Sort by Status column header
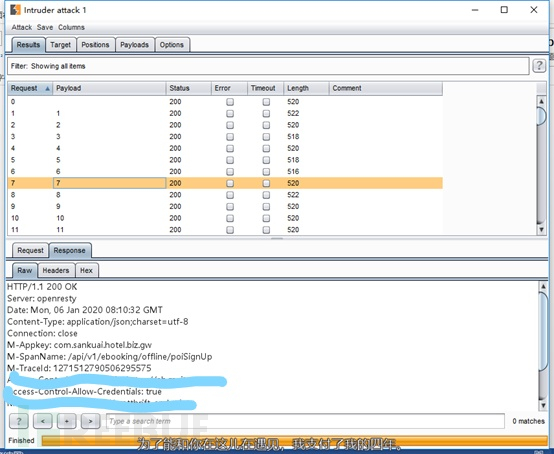 tap(189, 88)
